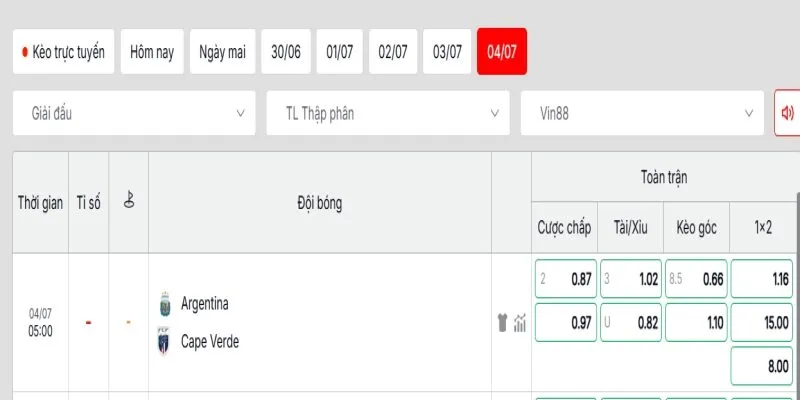The width and height of the screenshot is (800, 400).
Task: Open the Vin88 bookmaker dropdown
Action: click(642, 113)
